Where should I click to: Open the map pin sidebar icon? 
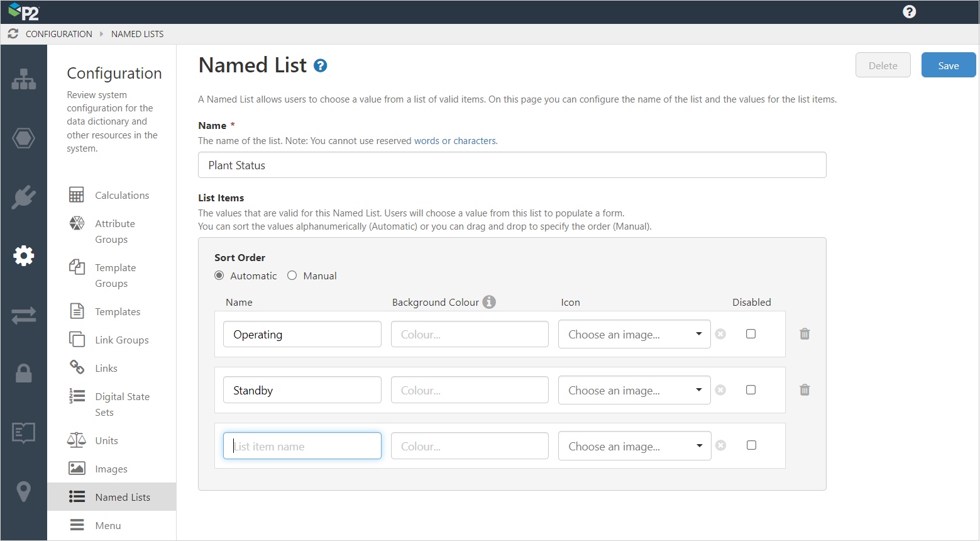[24, 491]
